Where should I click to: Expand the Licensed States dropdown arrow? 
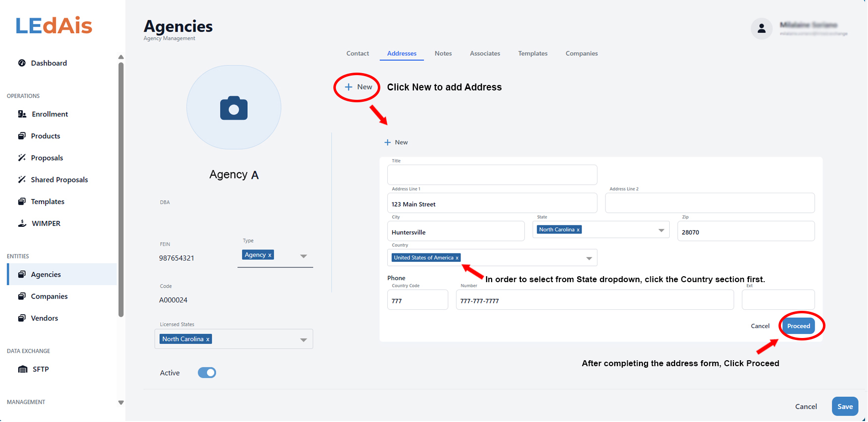pyautogui.click(x=304, y=340)
